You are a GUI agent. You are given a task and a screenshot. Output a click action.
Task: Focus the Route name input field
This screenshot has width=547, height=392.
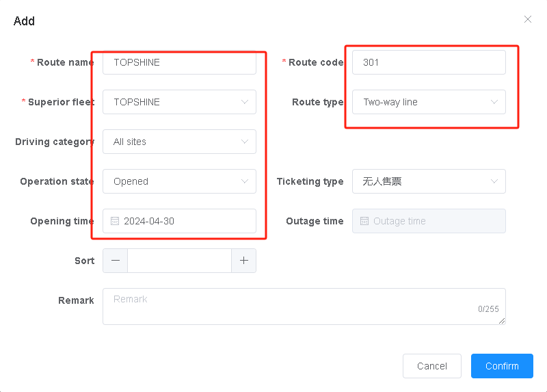179,62
